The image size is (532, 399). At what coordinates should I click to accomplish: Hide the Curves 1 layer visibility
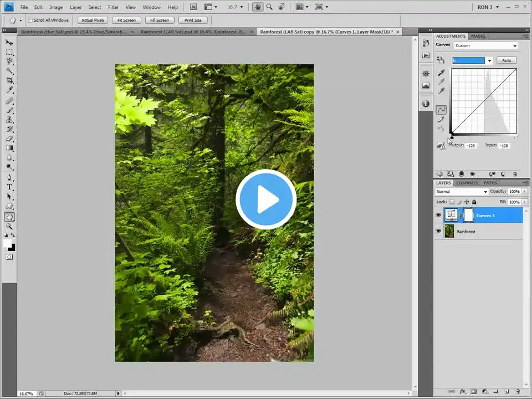438,215
